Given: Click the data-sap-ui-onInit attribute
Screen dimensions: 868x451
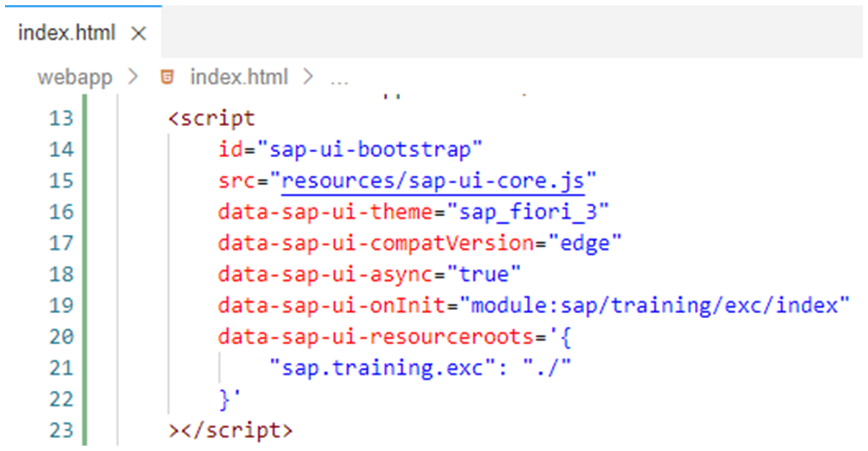Looking at the screenshot, I should (331, 306).
